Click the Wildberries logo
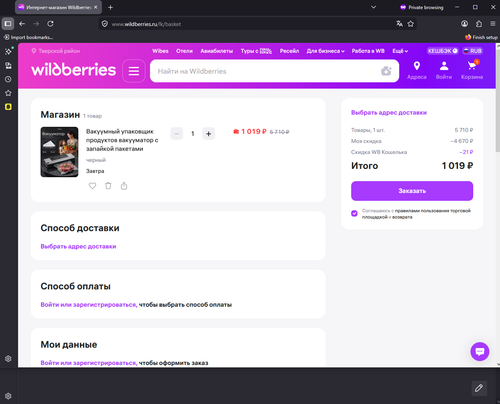 pos(74,70)
